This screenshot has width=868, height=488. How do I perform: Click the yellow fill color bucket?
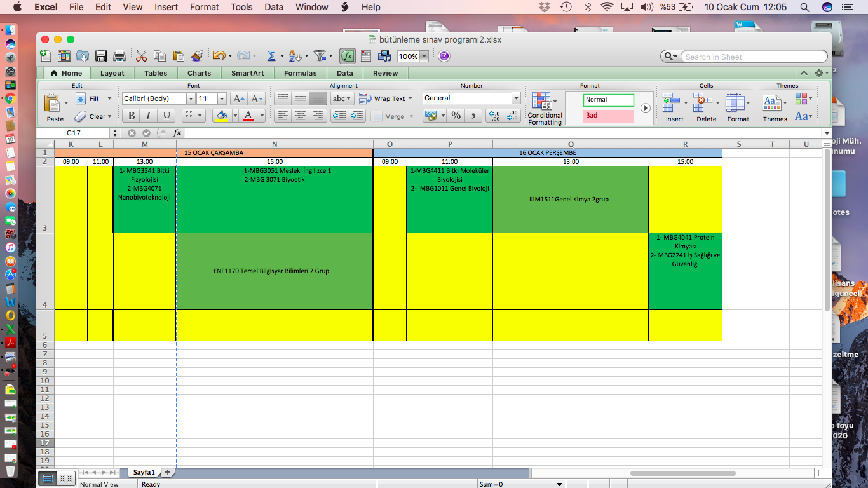click(x=222, y=116)
